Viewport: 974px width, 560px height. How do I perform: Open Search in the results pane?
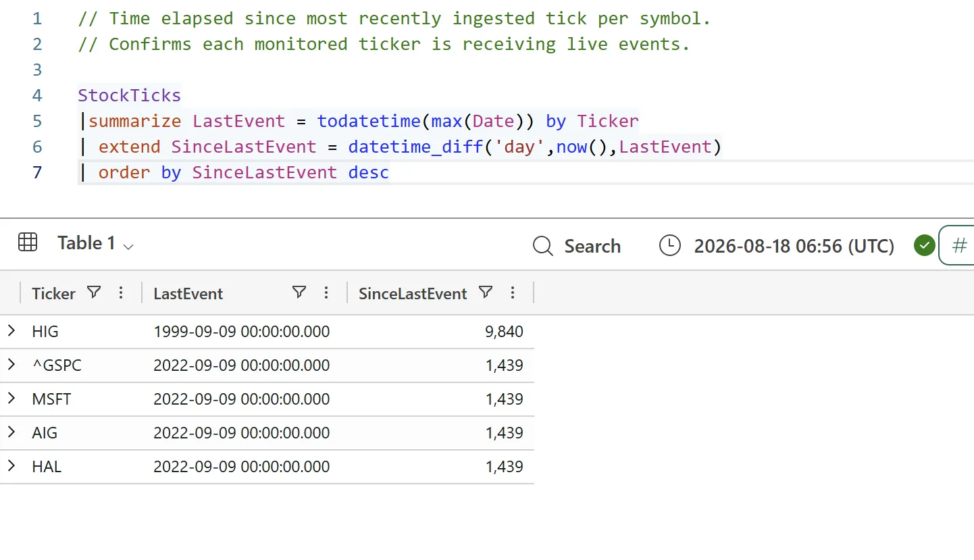coord(577,246)
